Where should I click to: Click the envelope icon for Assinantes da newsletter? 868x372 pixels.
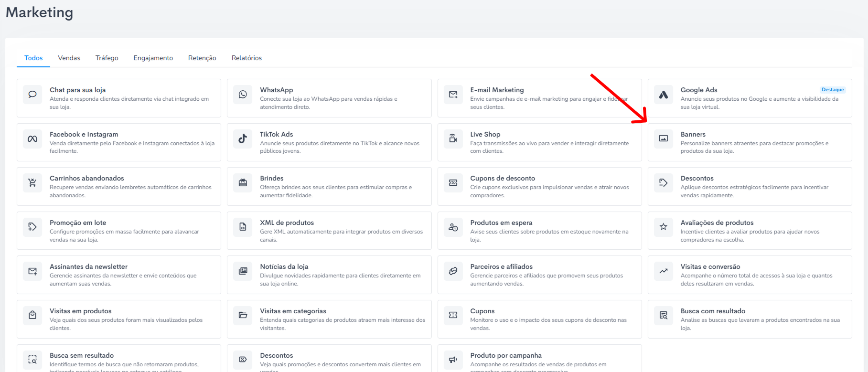32,271
